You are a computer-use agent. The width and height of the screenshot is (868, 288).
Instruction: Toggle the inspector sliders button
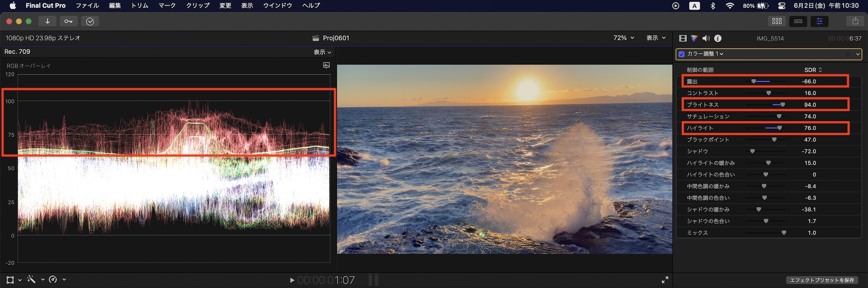click(x=819, y=21)
